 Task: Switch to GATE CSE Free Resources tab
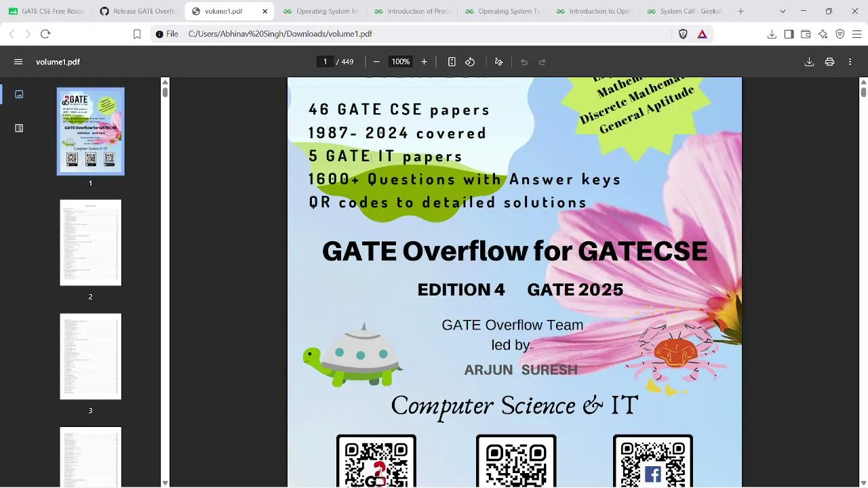coord(46,11)
